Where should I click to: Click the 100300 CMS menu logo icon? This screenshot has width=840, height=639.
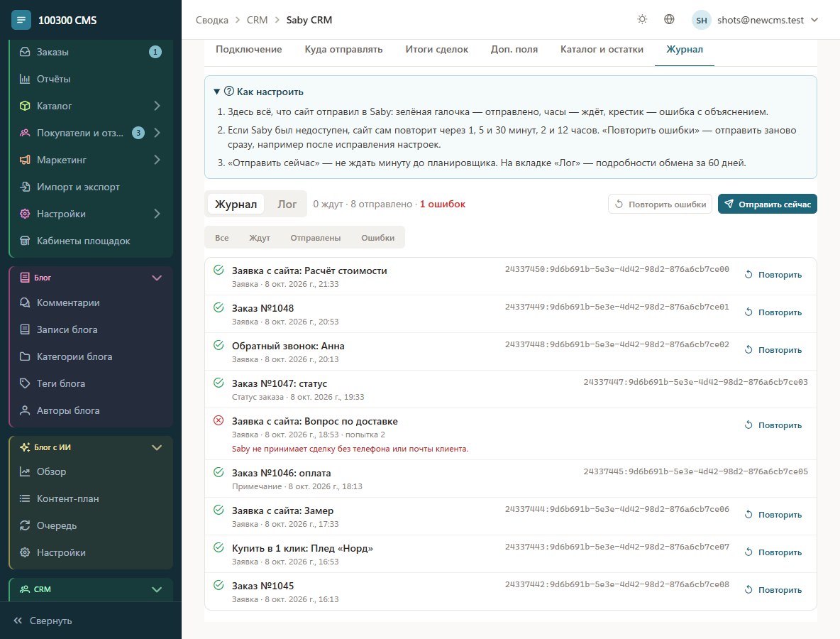21,21
